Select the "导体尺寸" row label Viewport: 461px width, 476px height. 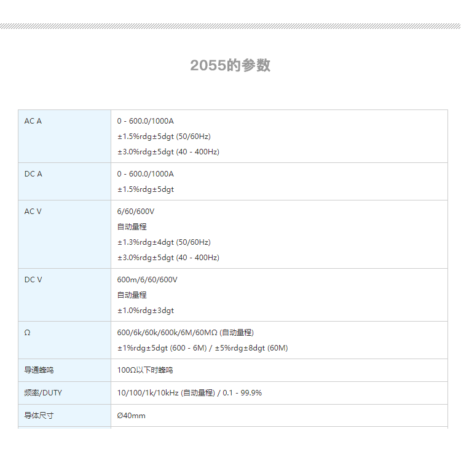pos(39,416)
